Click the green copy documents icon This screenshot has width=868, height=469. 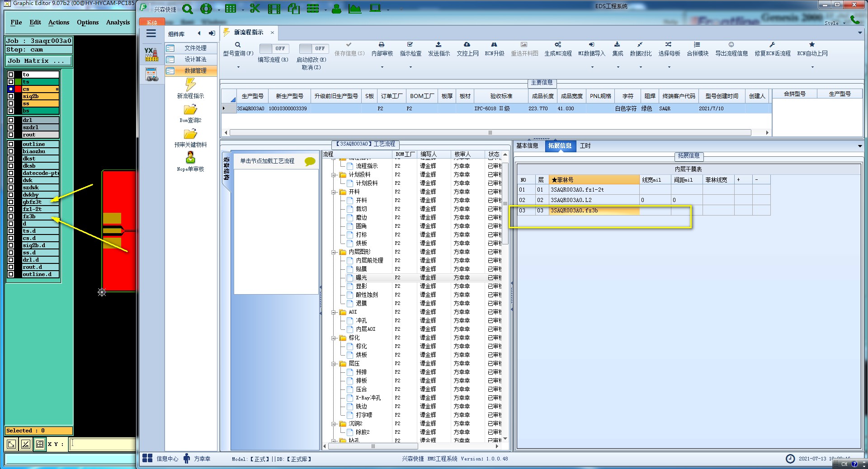294,9
